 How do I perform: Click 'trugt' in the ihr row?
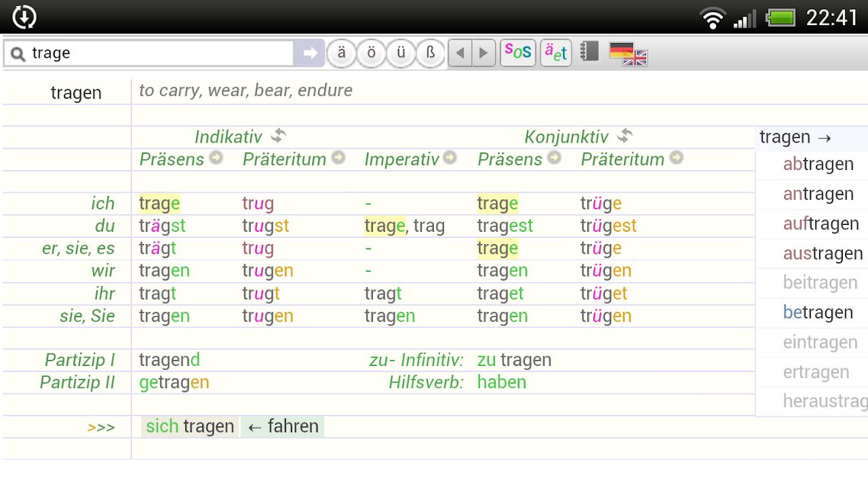point(261,294)
